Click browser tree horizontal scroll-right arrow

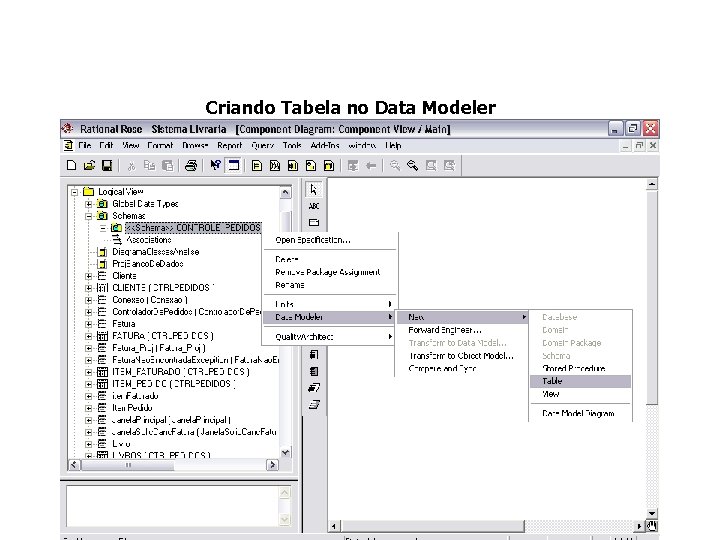[272, 465]
